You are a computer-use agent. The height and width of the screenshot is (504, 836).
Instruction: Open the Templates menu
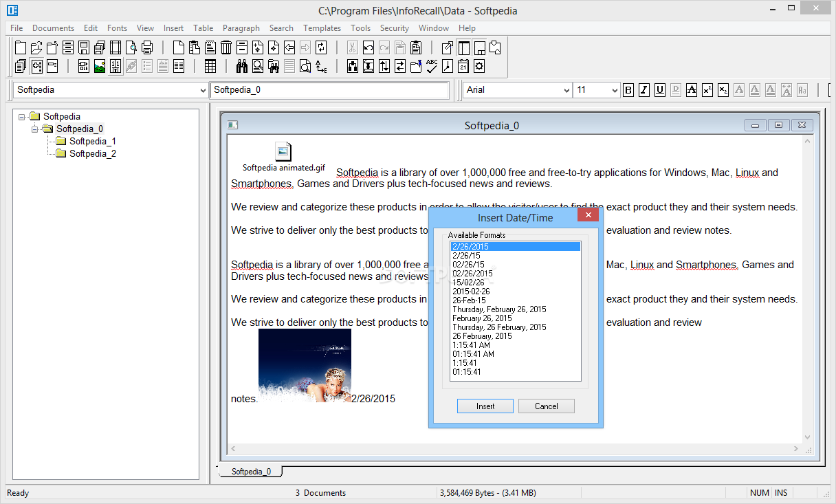[322, 28]
